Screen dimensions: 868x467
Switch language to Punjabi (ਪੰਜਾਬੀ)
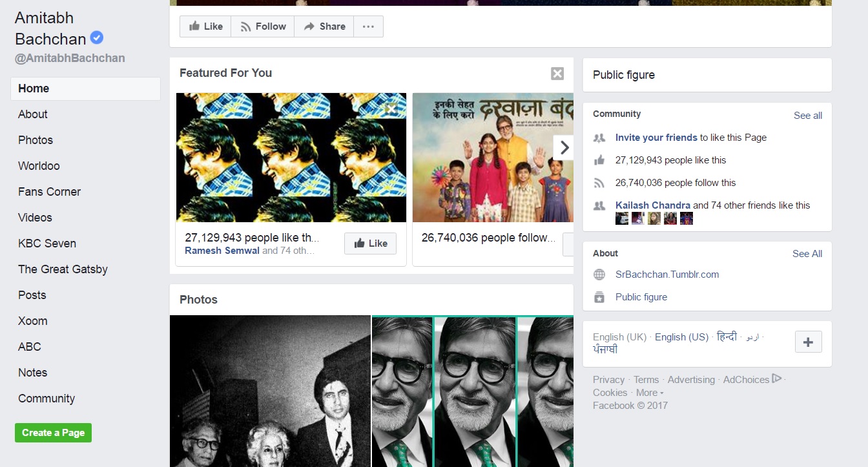click(605, 349)
